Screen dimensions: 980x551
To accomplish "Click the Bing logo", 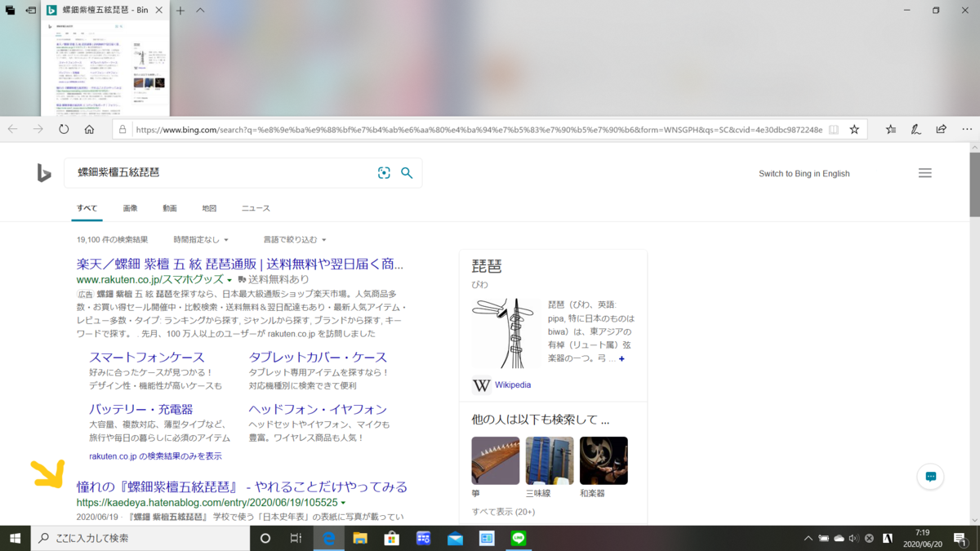I will point(44,173).
